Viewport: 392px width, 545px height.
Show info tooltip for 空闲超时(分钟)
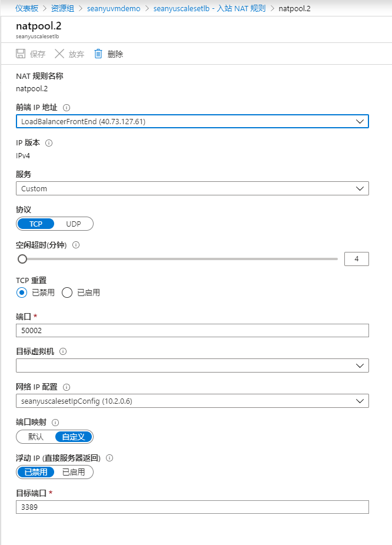(x=75, y=245)
